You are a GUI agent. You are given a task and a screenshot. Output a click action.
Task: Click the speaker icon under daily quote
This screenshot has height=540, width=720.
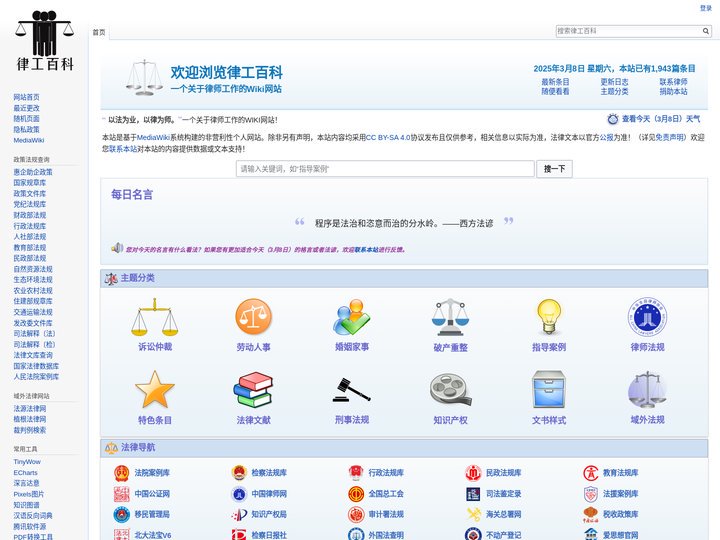117,248
